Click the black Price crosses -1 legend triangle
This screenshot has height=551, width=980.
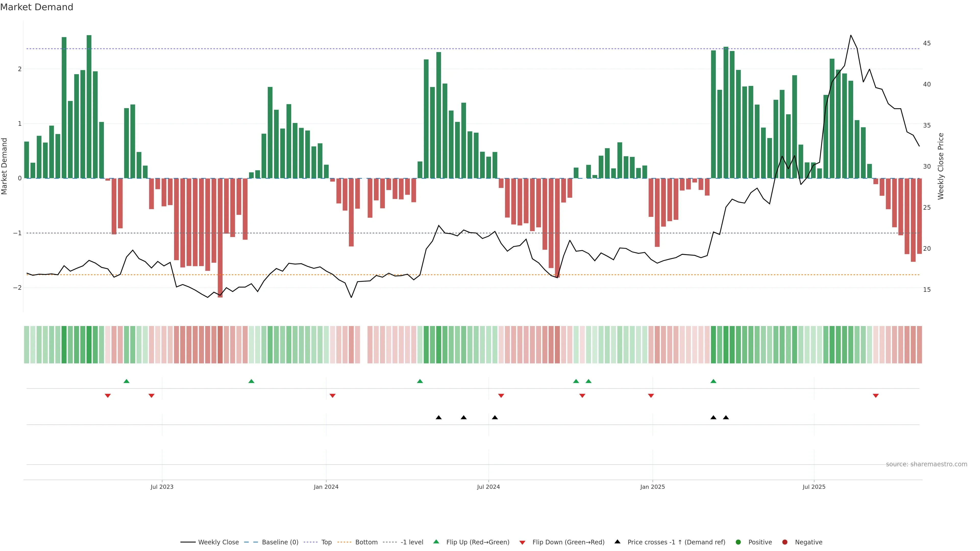617,542
